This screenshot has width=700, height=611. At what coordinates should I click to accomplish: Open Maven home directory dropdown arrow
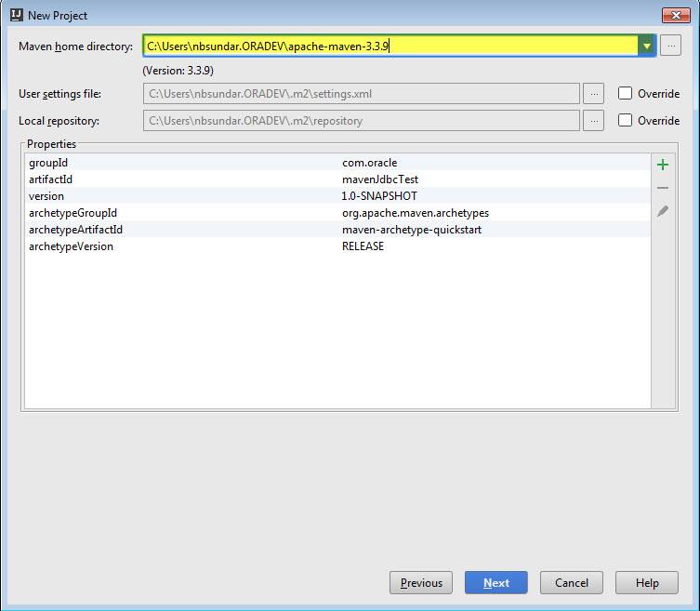pyautogui.click(x=646, y=46)
